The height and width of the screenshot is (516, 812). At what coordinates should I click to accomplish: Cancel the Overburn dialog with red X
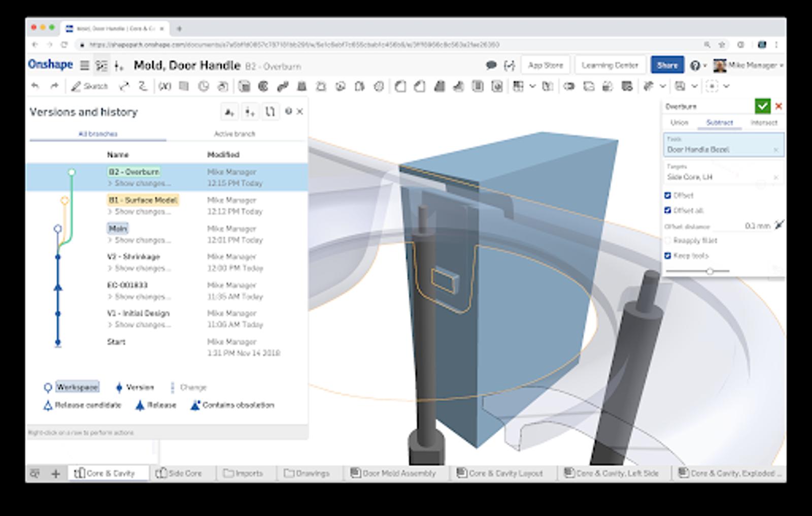(x=779, y=106)
